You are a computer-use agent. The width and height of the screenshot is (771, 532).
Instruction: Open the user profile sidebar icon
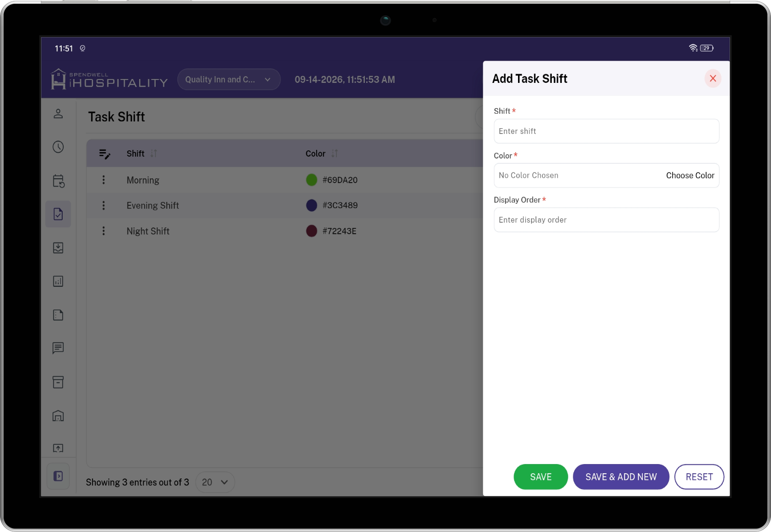point(58,114)
